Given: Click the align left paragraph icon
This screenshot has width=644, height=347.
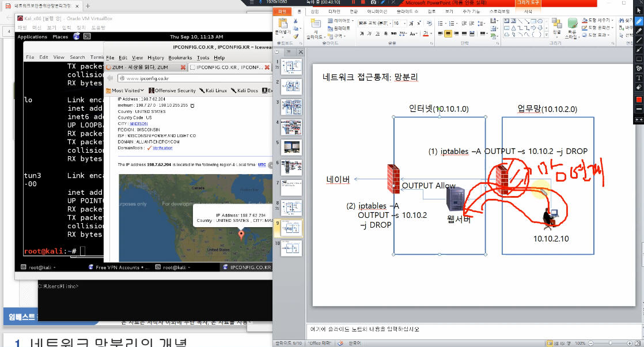Looking at the screenshot, I should 441,33.
